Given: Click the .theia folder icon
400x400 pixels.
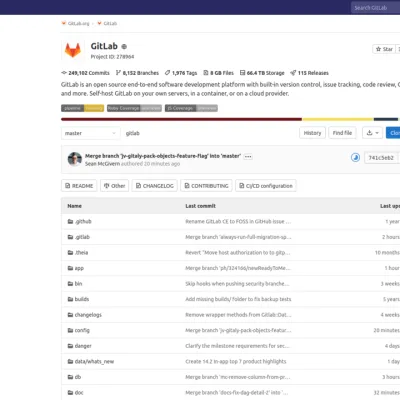Looking at the screenshot, I should [x=70, y=252].
